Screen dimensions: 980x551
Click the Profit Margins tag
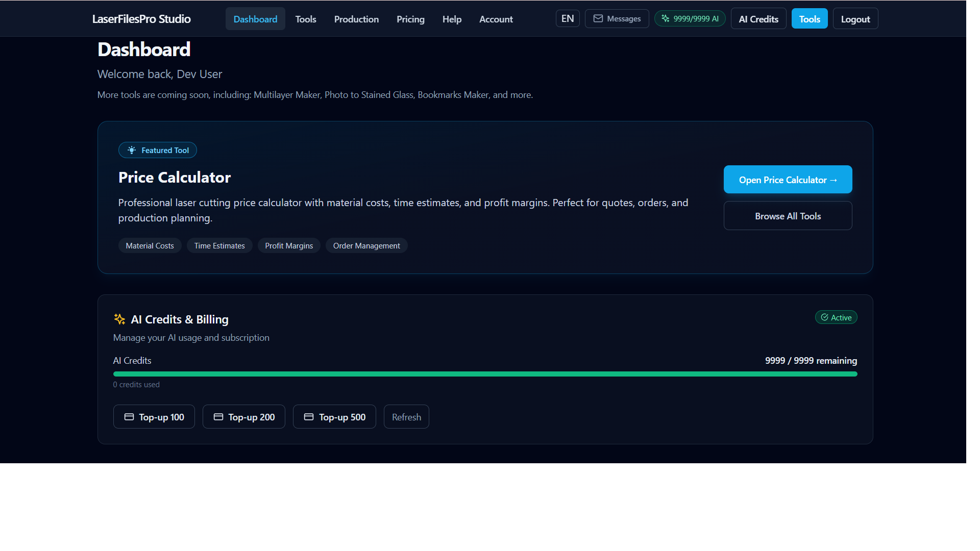(289, 246)
